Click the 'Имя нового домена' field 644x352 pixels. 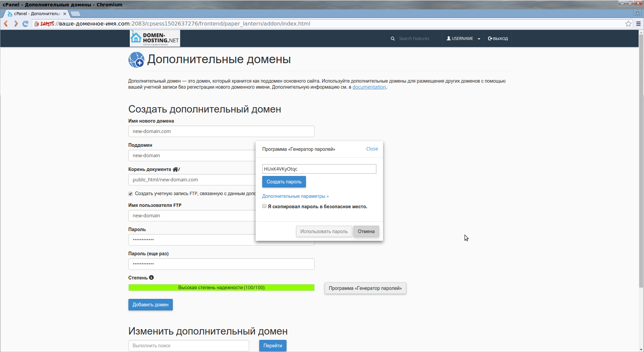pos(221,131)
